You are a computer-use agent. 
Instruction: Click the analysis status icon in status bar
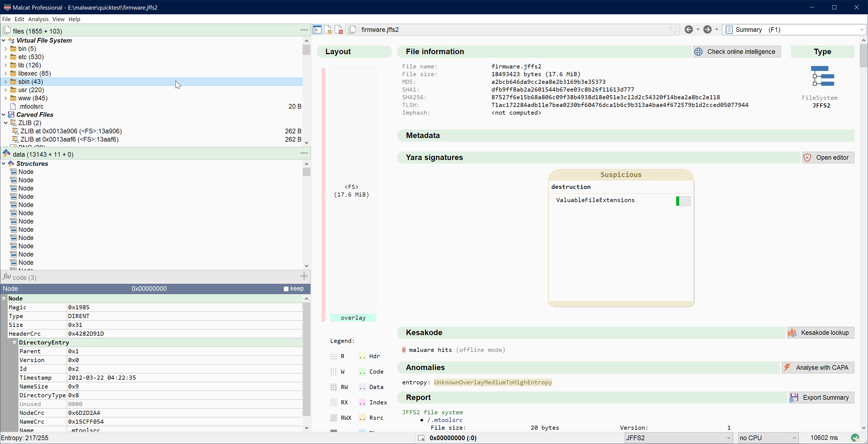tap(855, 438)
